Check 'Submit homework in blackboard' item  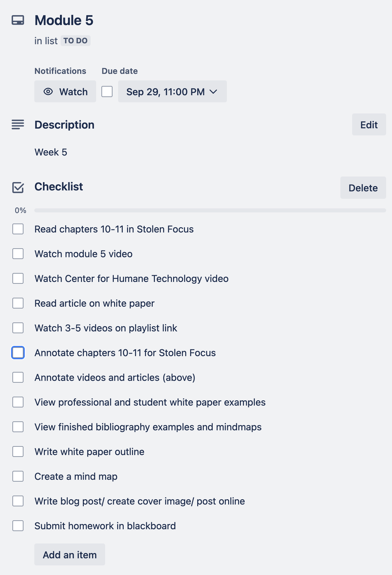18,526
